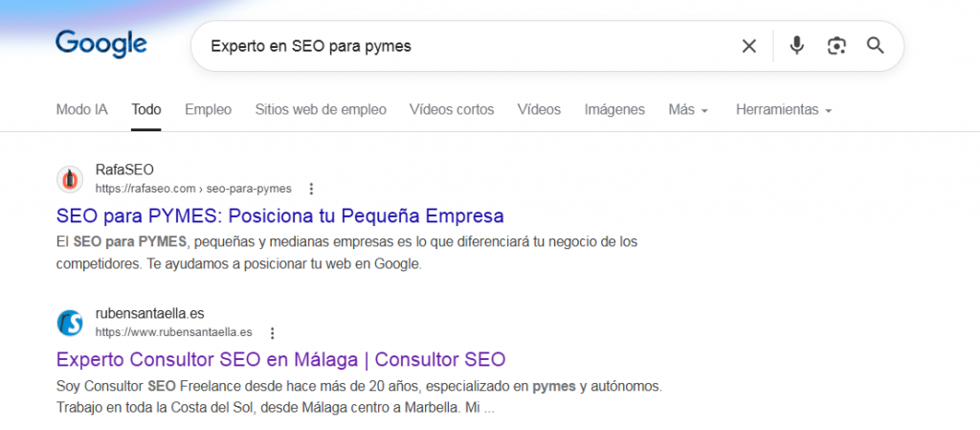The image size is (980, 430).
Task: Start voice search with the microphone icon
Action: pyautogui.click(x=796, y=46)
